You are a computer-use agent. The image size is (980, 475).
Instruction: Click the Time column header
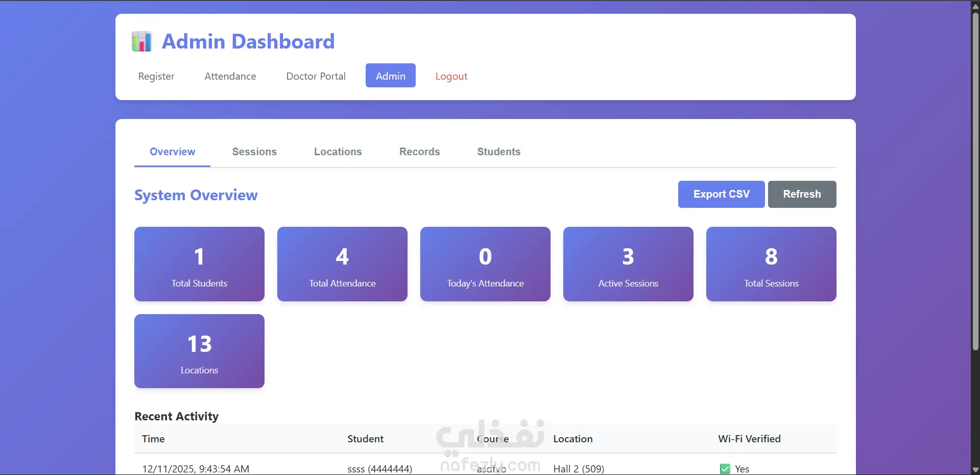(153, 439)
